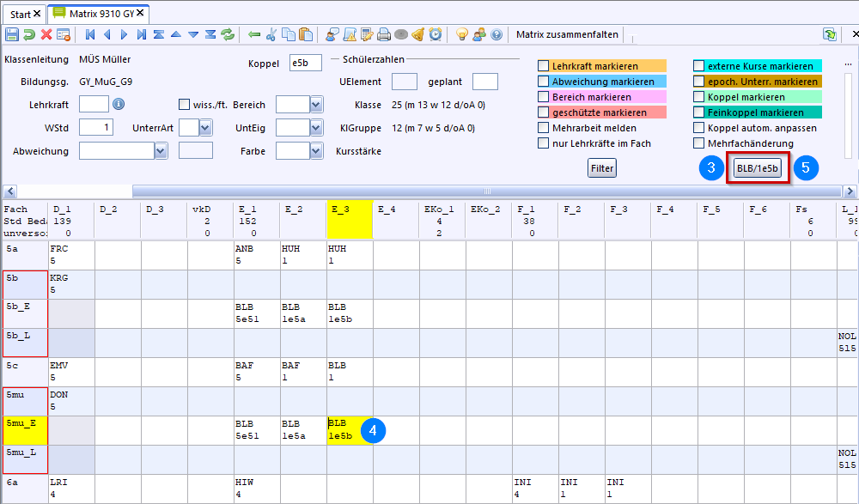The height and width of the screenshot is (504, 859).
Task: Click the green undo arrow icon
Action: 29,34
